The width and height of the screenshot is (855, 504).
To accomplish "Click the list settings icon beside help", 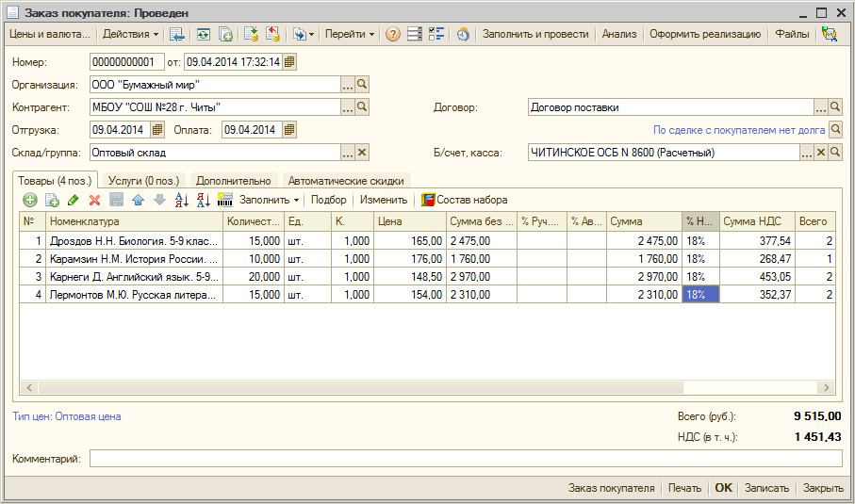I will (x=415, y=34).
